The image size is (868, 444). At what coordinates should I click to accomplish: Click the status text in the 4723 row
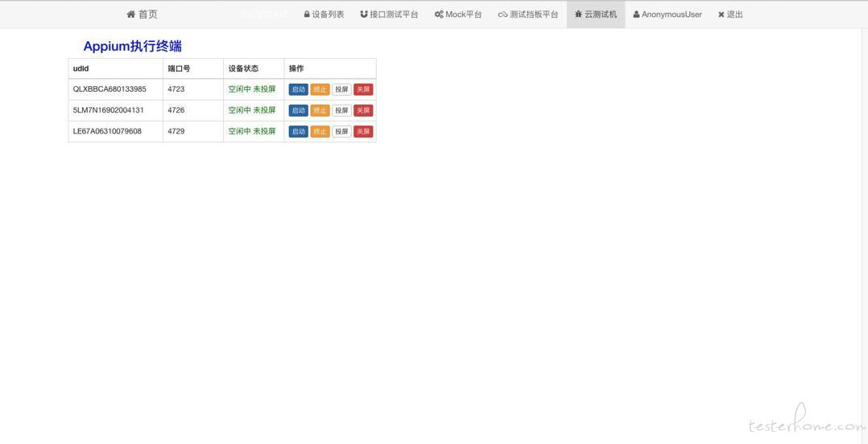(x=252, y=89)
